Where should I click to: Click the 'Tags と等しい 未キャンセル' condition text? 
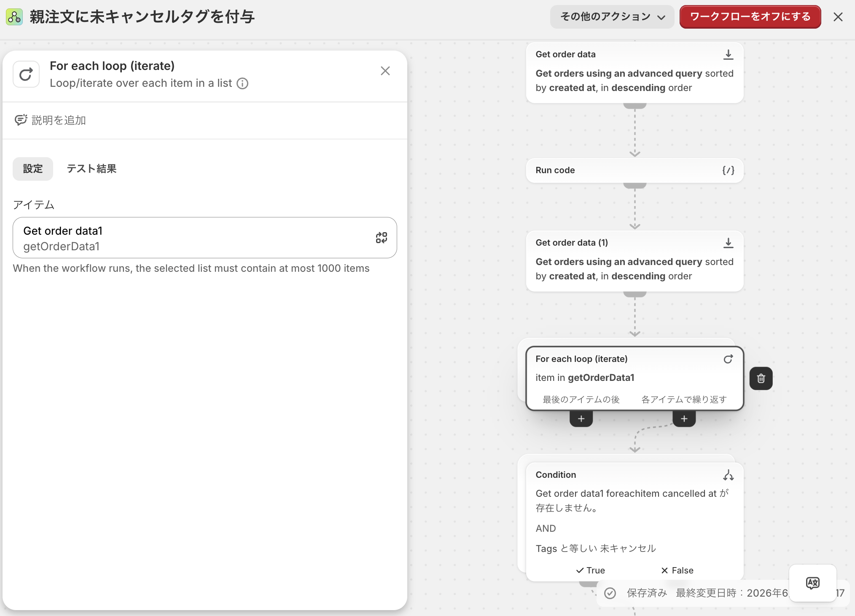pyautogui.click(x=596, y=549)
